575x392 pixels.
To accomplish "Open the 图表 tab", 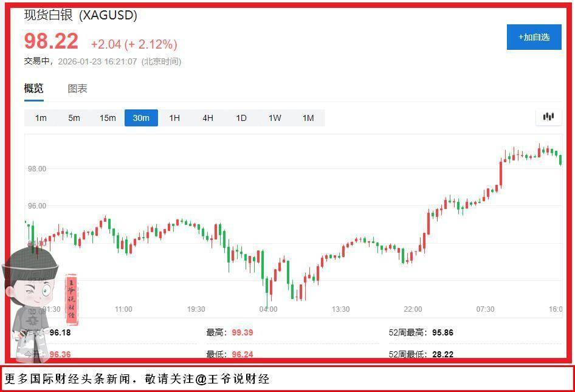I will click(x=77, y=89).
